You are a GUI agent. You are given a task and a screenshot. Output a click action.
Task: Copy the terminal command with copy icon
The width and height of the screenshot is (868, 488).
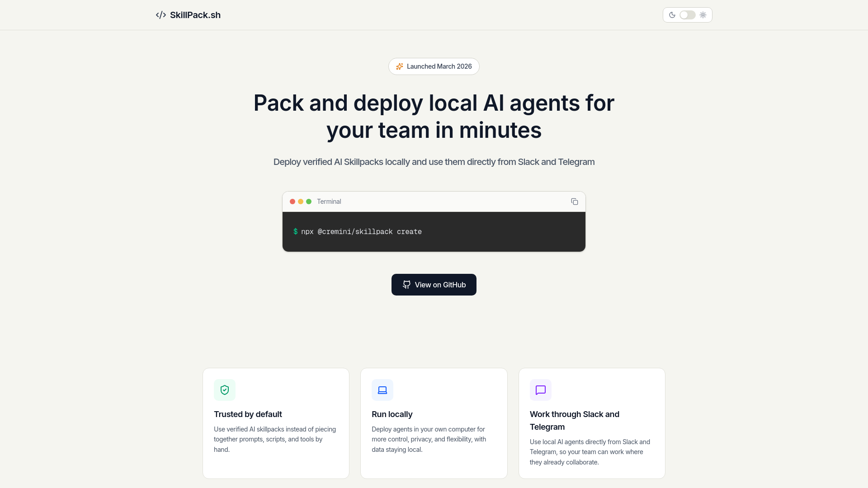click(575, 202)
